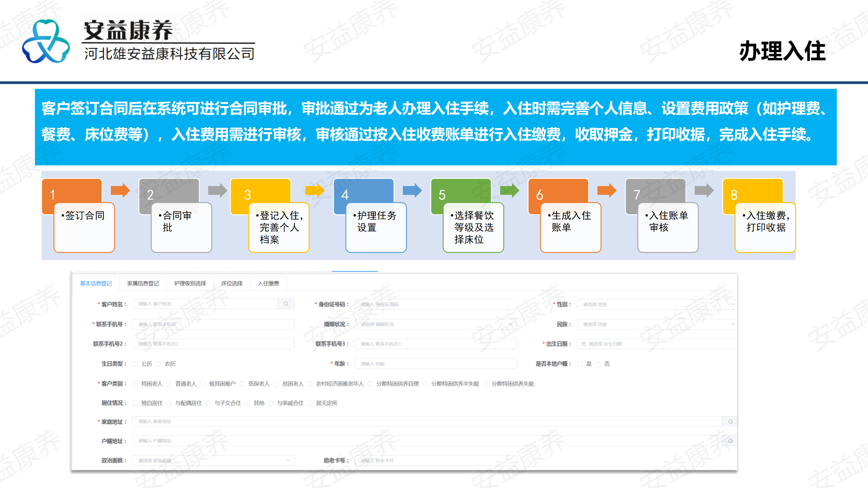868x488 pixels.
Task: Select the 分散特困供养自理 option
Action: [x=370, y=384]
